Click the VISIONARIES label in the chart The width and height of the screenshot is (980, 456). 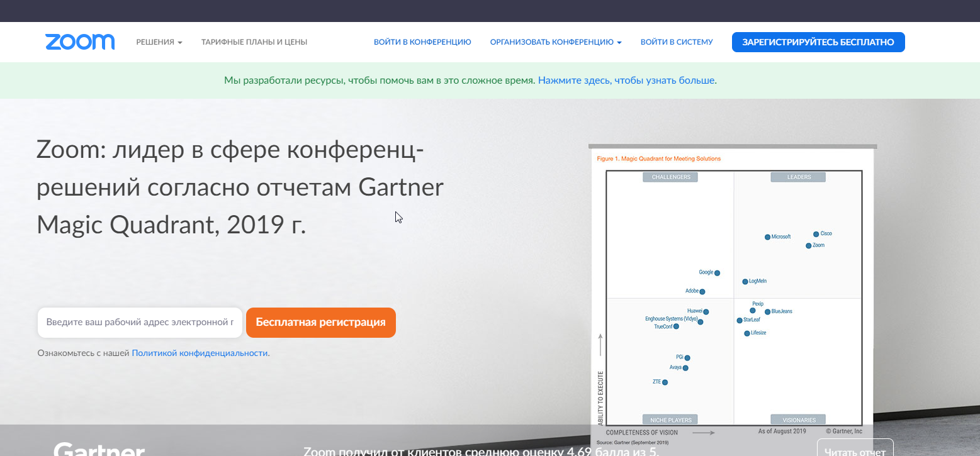coord(799,420)
